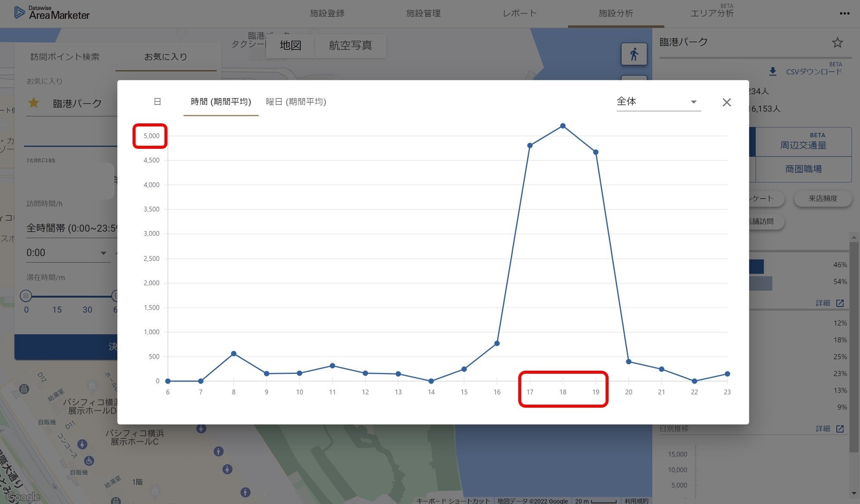This screenshot has width=860, height=504.
Task: Click the 周辺交通量 button
Action: [x=803, y=142]
